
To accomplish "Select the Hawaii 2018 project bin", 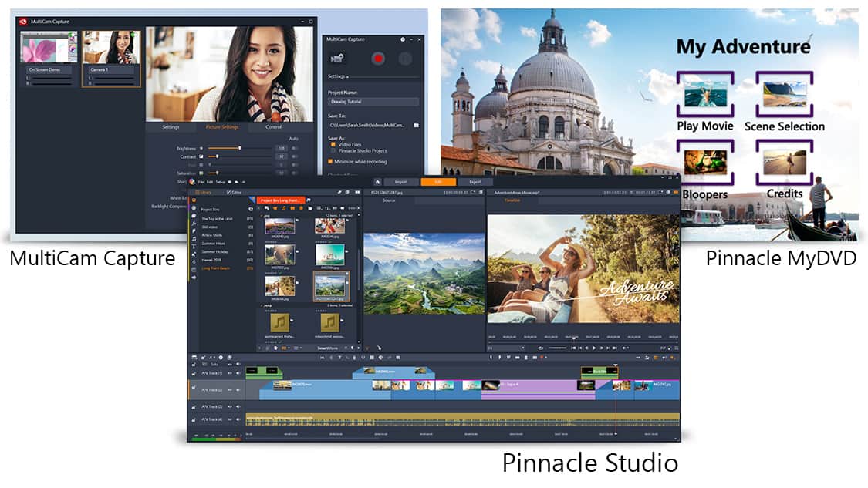I will [211, 260].
